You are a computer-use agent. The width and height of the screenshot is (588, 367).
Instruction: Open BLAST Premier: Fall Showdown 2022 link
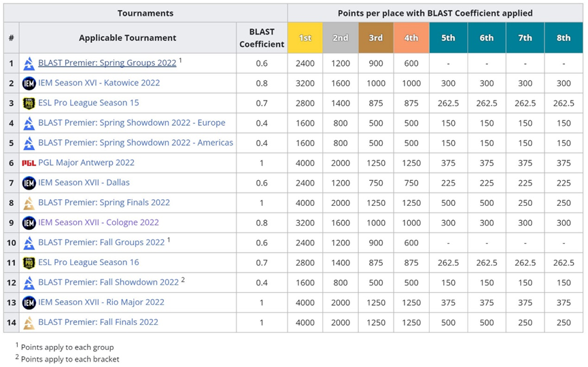108,282
